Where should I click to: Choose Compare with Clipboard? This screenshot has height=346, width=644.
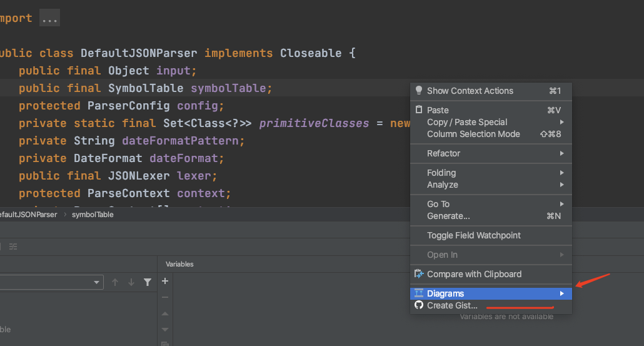coord(491,274)
